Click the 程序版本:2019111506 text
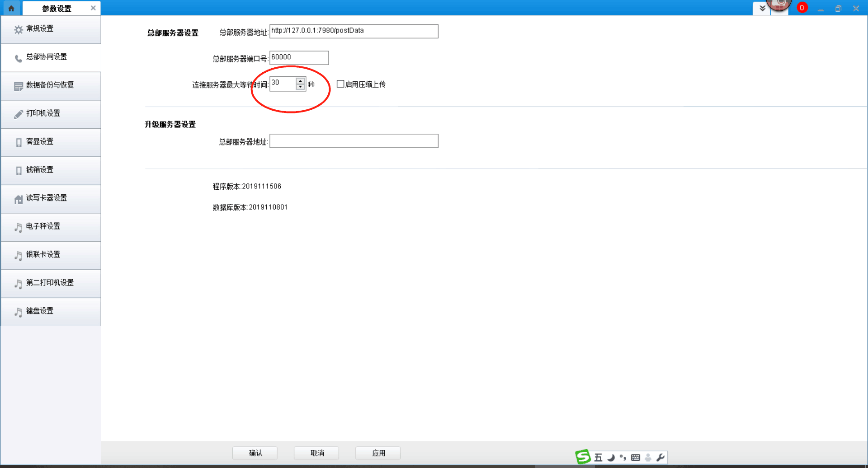Screen dimensions: 868x468 pyautogui.click(x=247, y=186)
